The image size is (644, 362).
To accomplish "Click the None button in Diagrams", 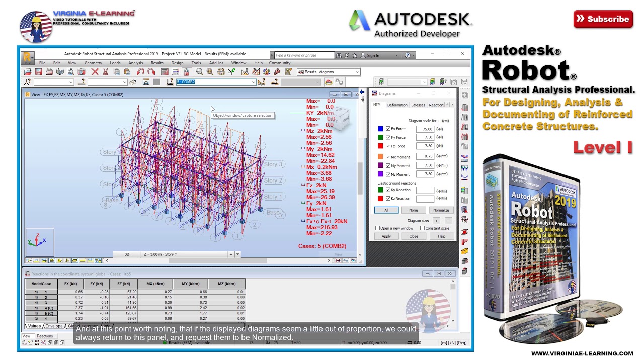I will [413, 210].
